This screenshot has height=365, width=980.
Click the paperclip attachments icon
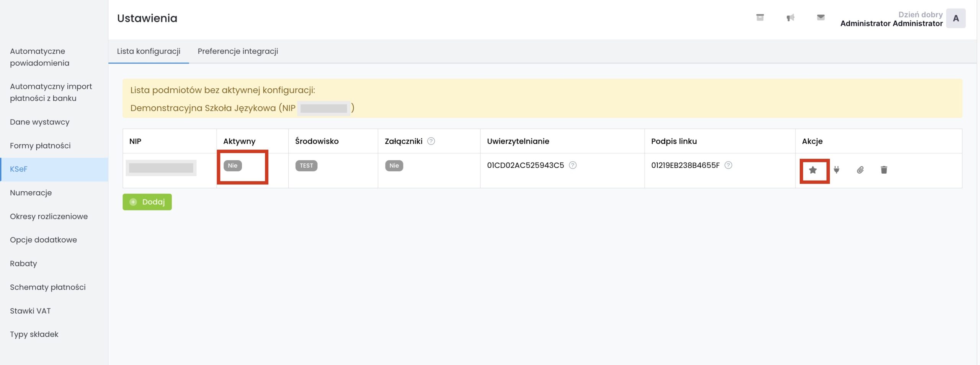[860, 170]
